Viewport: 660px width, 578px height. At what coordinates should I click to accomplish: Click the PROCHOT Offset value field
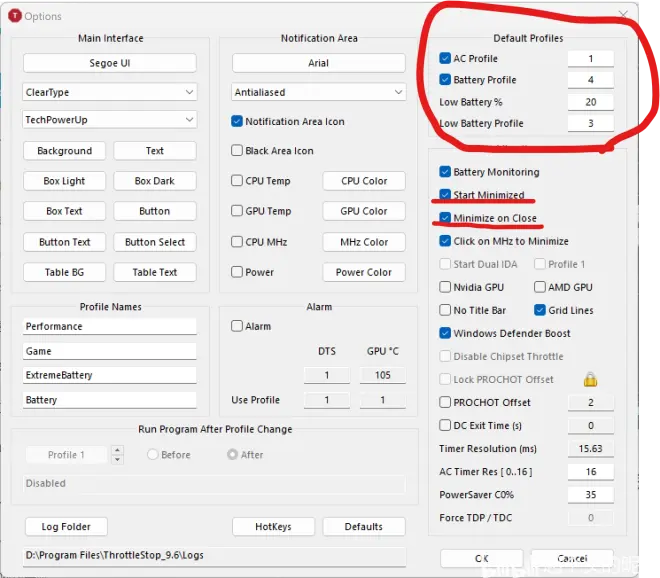pyautogui.click(x=591, y=402)
